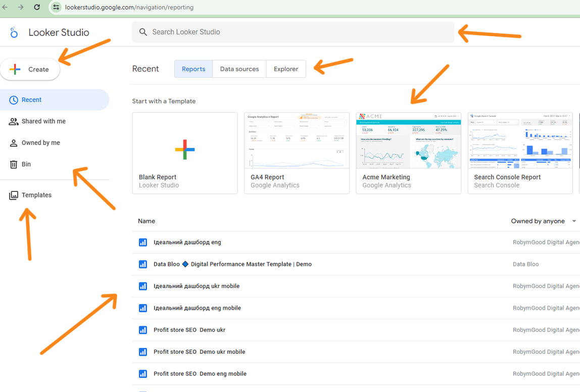The width and height of the screenshot is (580, 392).
Task: Open report Profit store SEO Demo eng mobile
Action: coord(200,374)
